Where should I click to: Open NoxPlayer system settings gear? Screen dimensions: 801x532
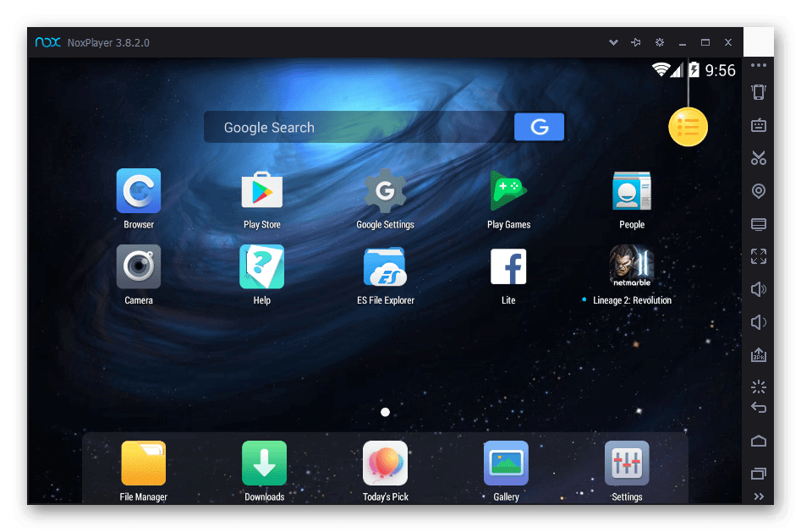(x=660, y=42)
